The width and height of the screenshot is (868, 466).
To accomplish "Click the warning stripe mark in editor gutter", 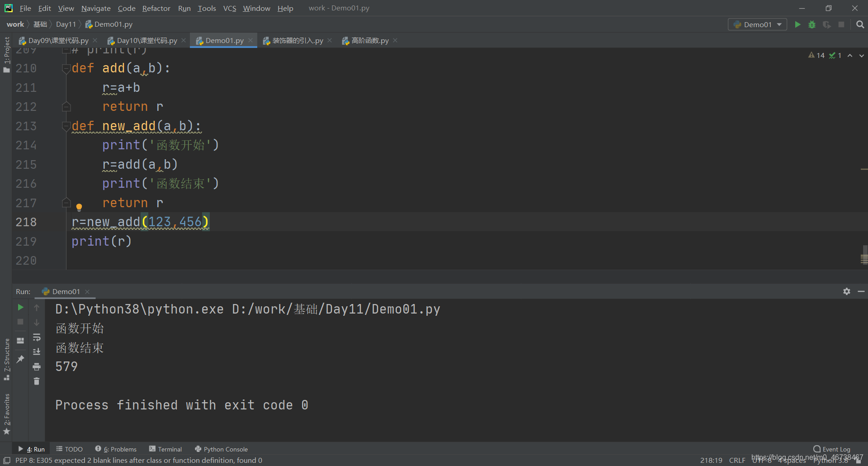I will tap(864, 169).
